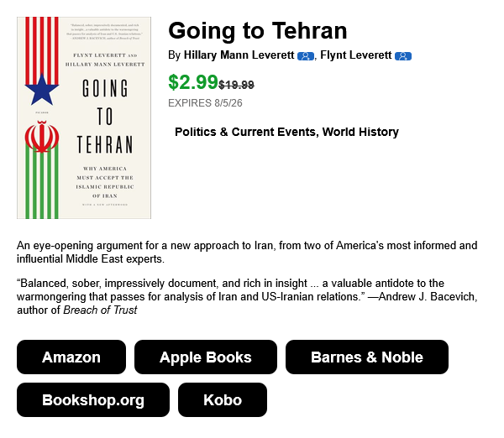
Task: Click the struck-through $19.99 original price
Action: 236,85
